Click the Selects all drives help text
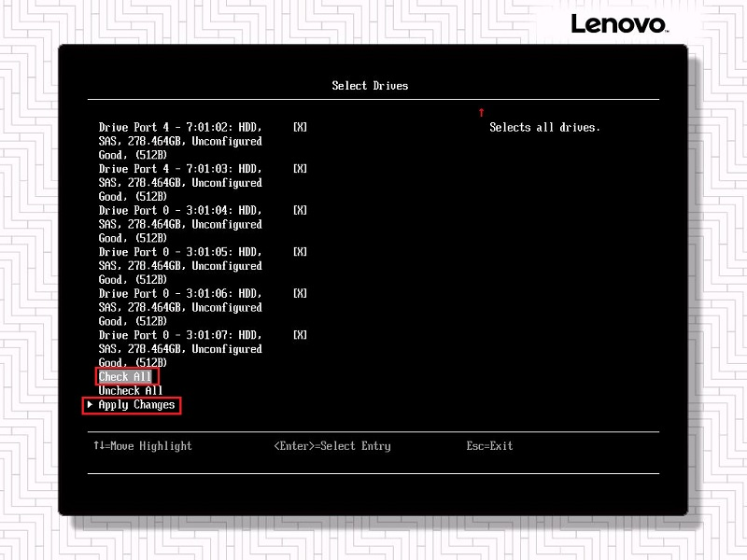The height and width of the screenshot is (560, 747). coord(546,127)
